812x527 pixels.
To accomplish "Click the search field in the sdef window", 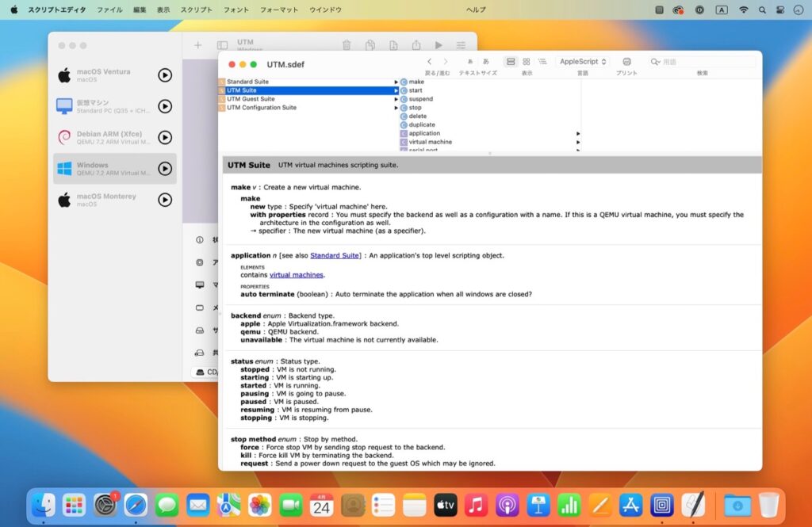I will tap(703, 62).
